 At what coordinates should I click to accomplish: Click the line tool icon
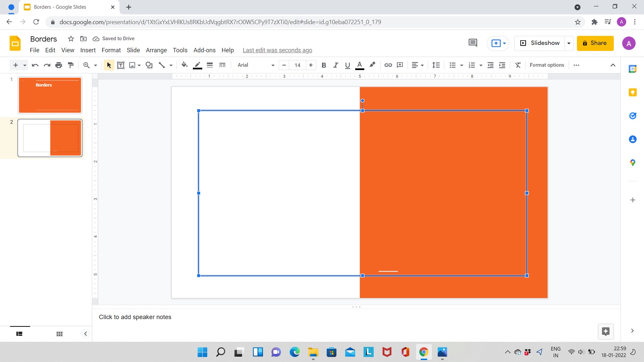coord(162,65)
